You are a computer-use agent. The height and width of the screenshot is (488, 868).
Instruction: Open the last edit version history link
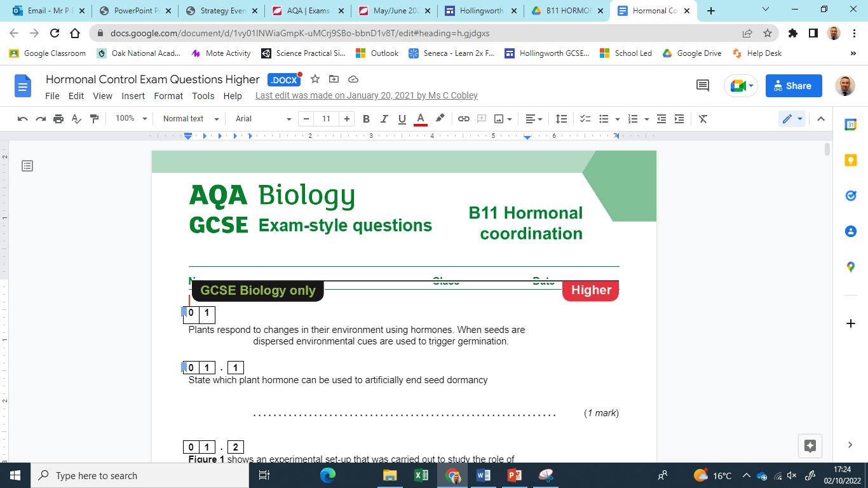pyautogui.click(x=367, y=96)
